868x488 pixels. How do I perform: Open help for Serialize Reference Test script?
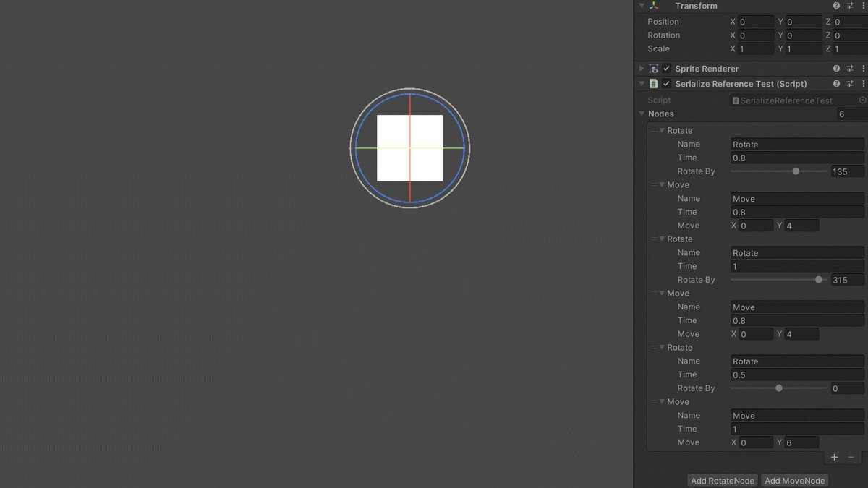pyautogui.click(x=836, y=84)
